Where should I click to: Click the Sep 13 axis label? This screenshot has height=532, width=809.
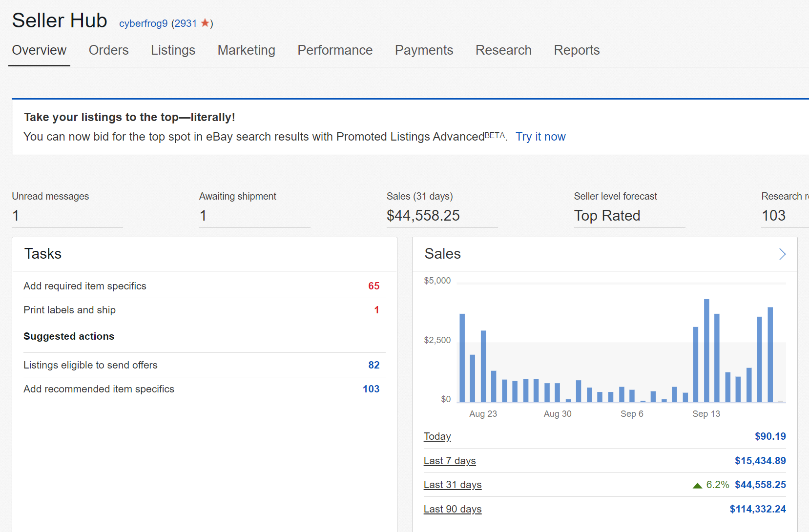click(x=706, y=414)
